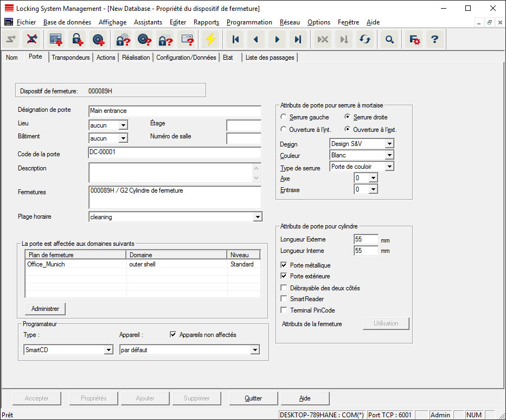Click the refresh arrows toolbar icon
506x420 pixels.
[365, 40]
